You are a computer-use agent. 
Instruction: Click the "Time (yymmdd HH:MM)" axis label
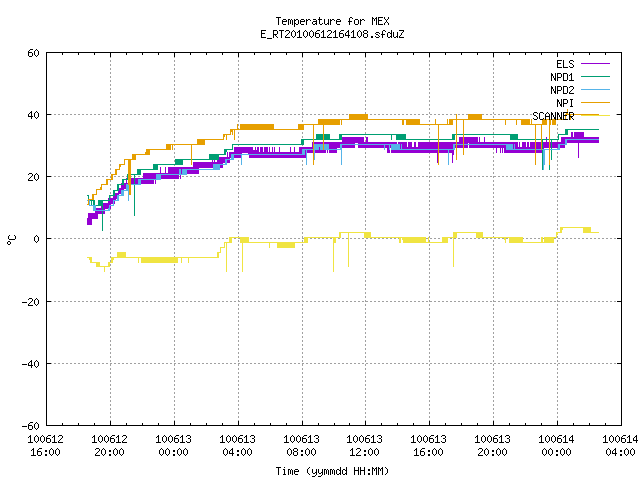pos(332,471)
